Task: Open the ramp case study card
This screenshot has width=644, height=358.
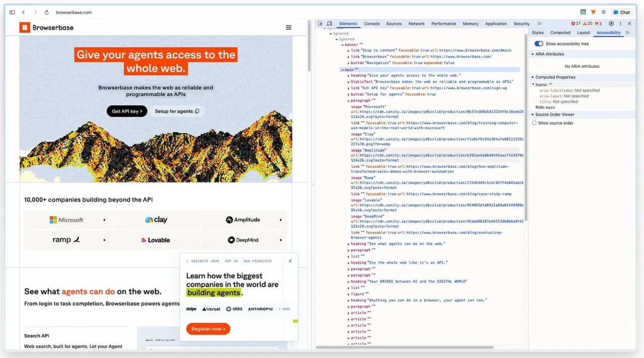Action: click(68, 240)
